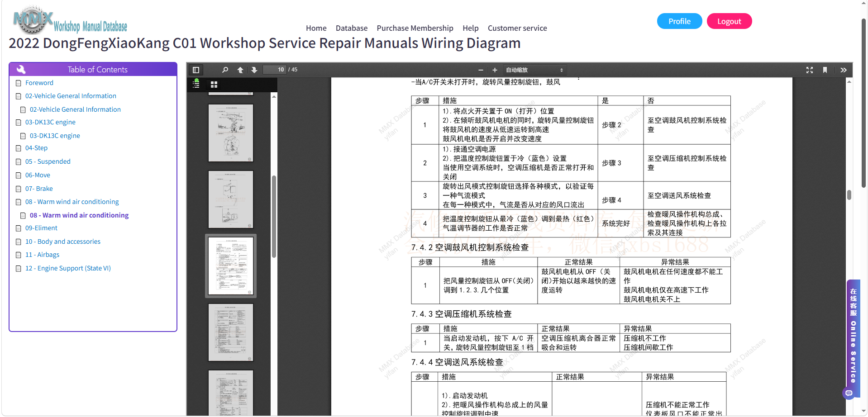Viewport: 868px width, 417px height.
Task: Click the page title 2022 DongFengXiaoKang C01 heading
Action: click(265, 43)
